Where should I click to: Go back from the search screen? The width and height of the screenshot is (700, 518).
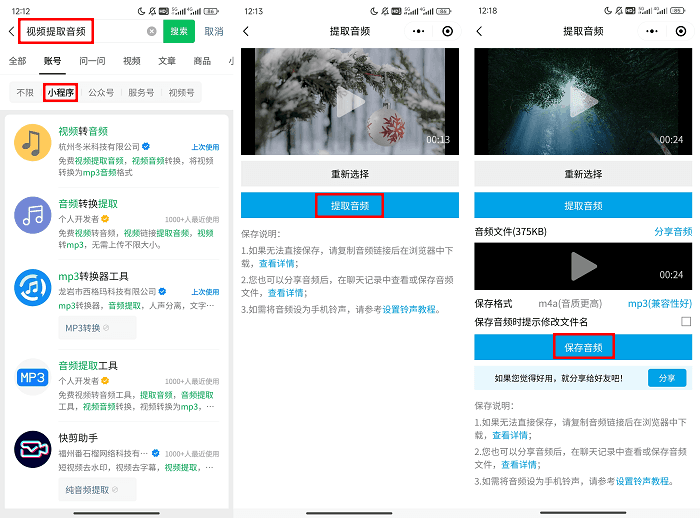point(12,31)
